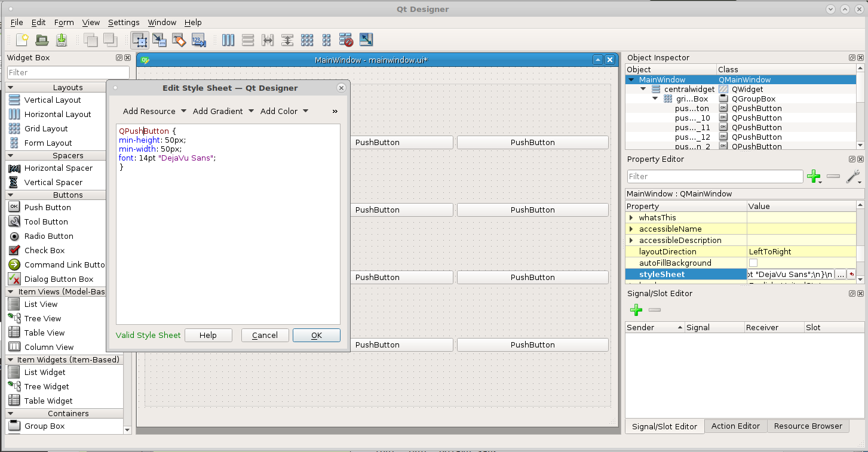Click the Widget Box scroll down arrow

(x=127, y=429)
